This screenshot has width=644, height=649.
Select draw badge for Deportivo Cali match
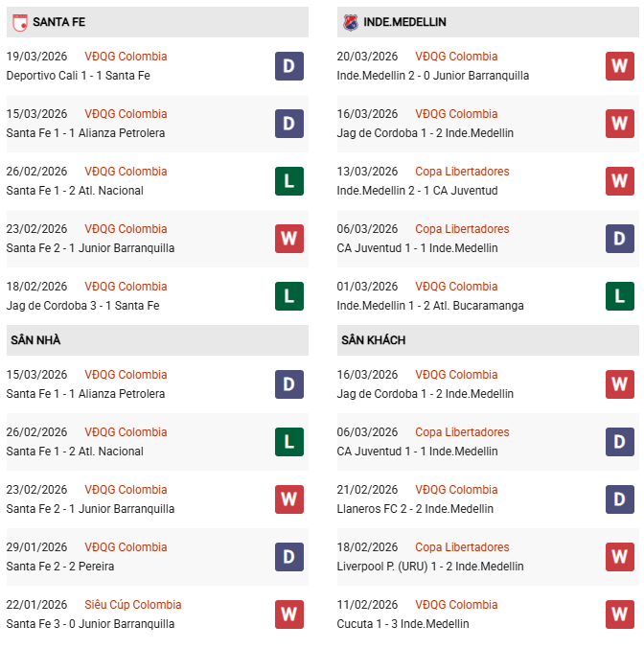(x=289, y=66)
